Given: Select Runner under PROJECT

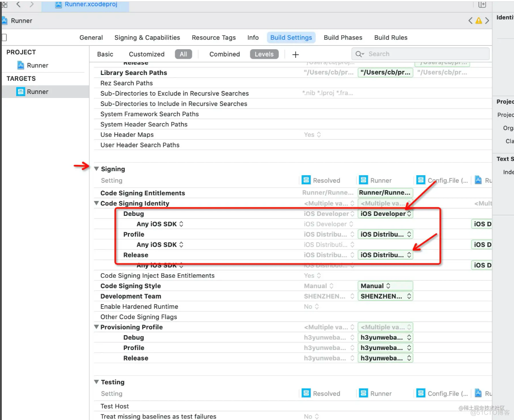Looking at the screenshot, I should tap(37, 65).
